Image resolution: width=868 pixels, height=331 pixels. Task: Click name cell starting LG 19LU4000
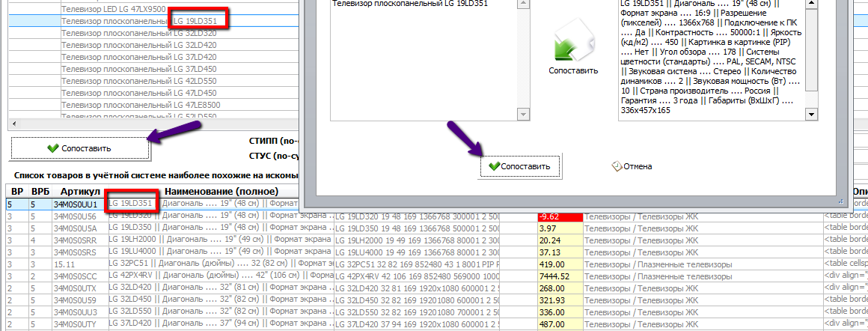pos(220,252)
